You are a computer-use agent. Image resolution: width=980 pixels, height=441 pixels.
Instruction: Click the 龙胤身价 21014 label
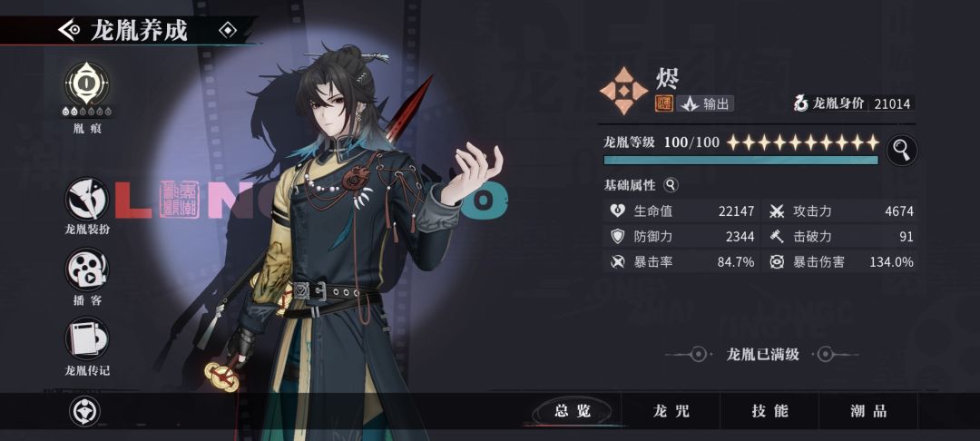[854, 103]
